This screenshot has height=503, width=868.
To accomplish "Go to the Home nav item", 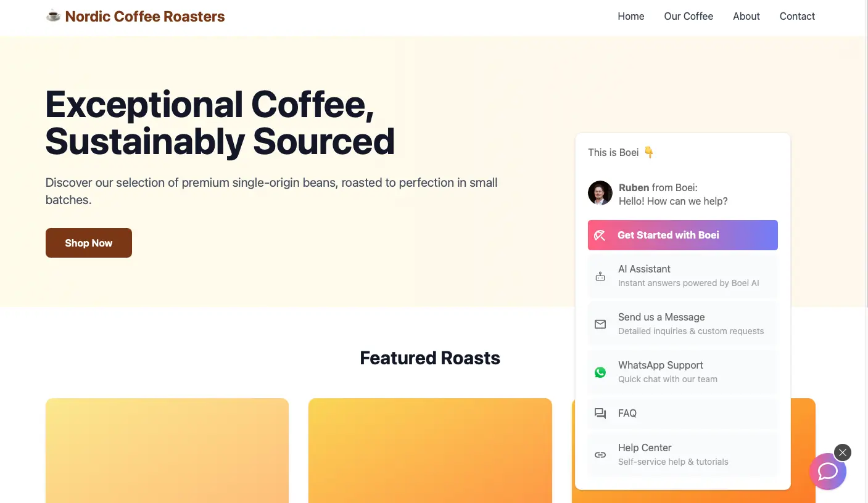I will (x=630, y=17).
